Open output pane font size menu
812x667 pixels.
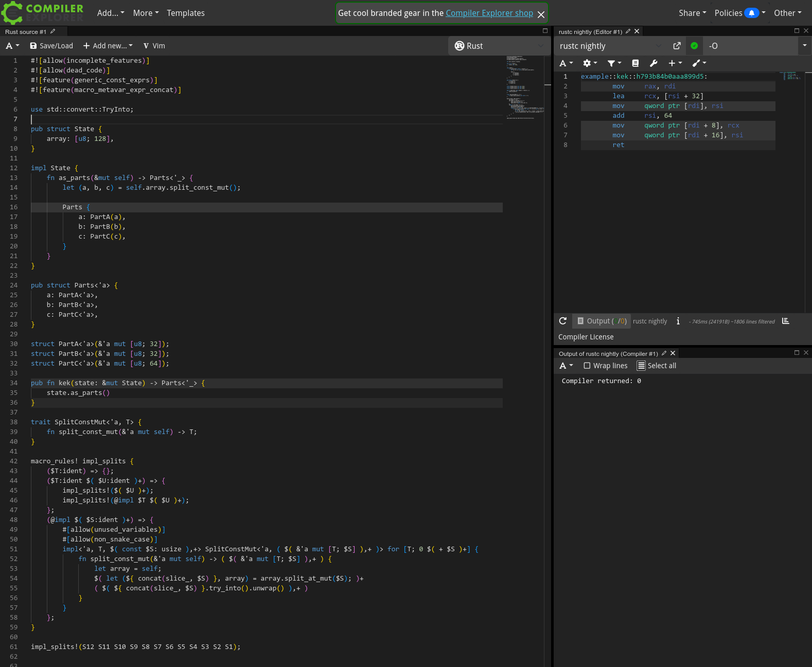566,366
